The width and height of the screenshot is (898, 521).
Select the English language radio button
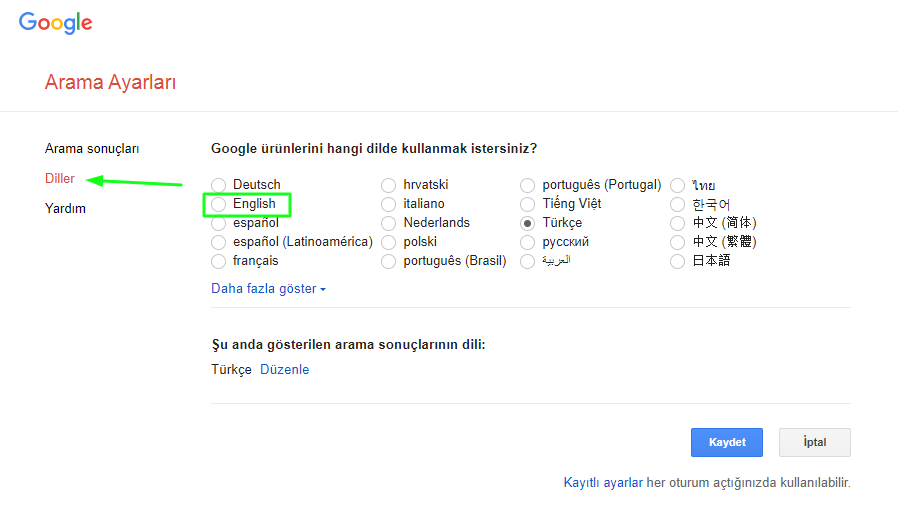click(218, 204)
